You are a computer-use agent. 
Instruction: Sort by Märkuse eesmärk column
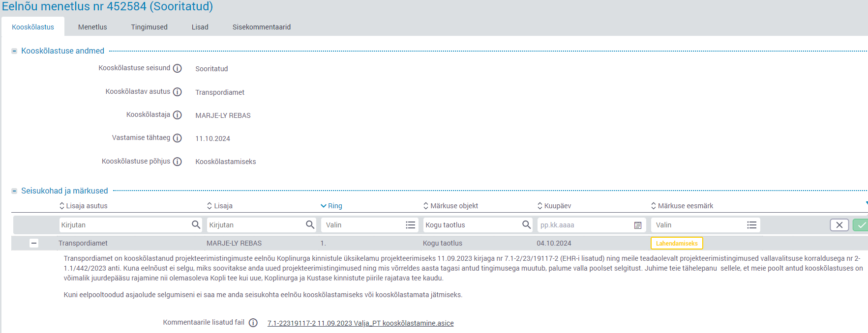tap(682, 206)
